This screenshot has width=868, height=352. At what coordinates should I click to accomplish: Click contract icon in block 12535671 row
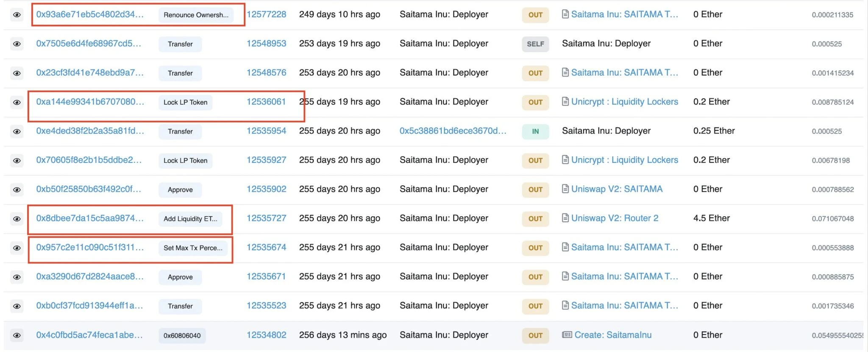pos(565,277)
